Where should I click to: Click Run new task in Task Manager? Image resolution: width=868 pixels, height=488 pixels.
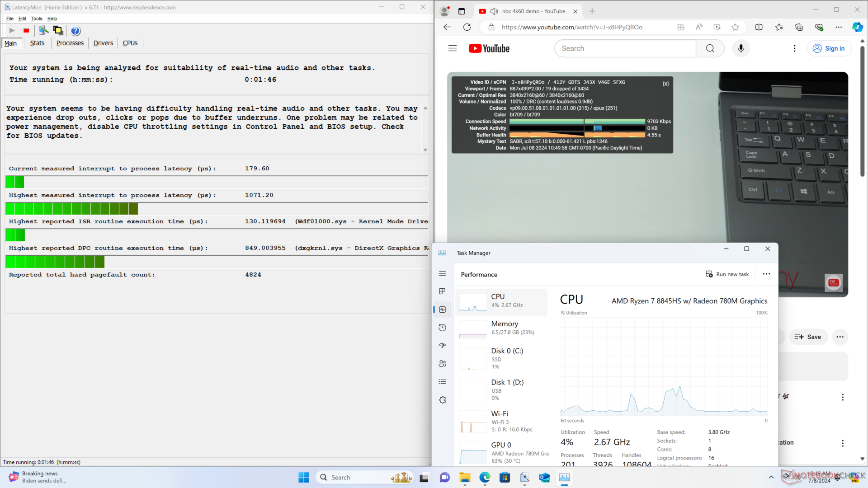tap(727, 274)
